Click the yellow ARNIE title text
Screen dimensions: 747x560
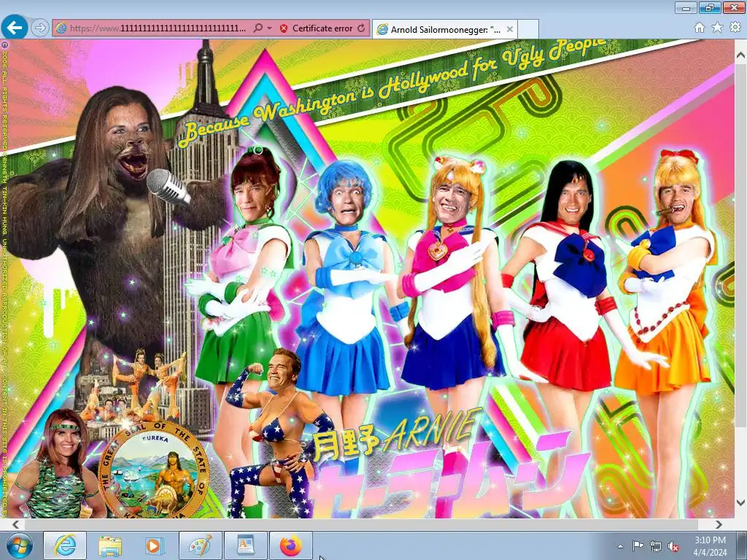click(431, 430)
